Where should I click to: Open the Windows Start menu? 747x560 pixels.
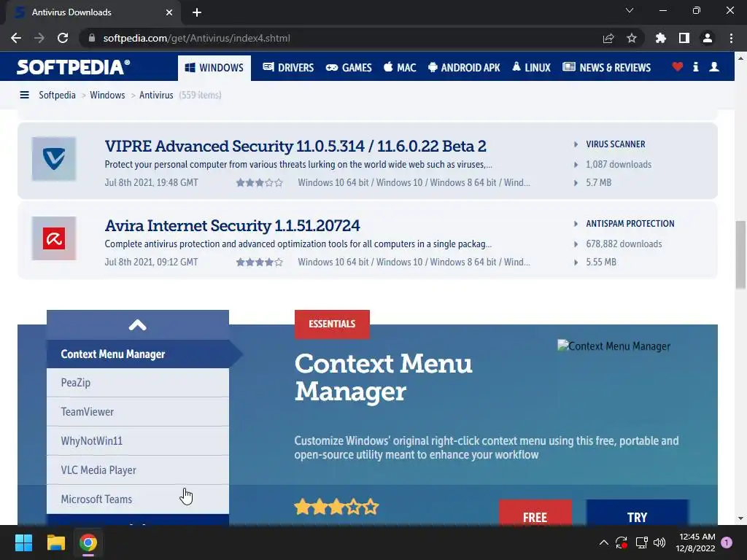(23, 542)
